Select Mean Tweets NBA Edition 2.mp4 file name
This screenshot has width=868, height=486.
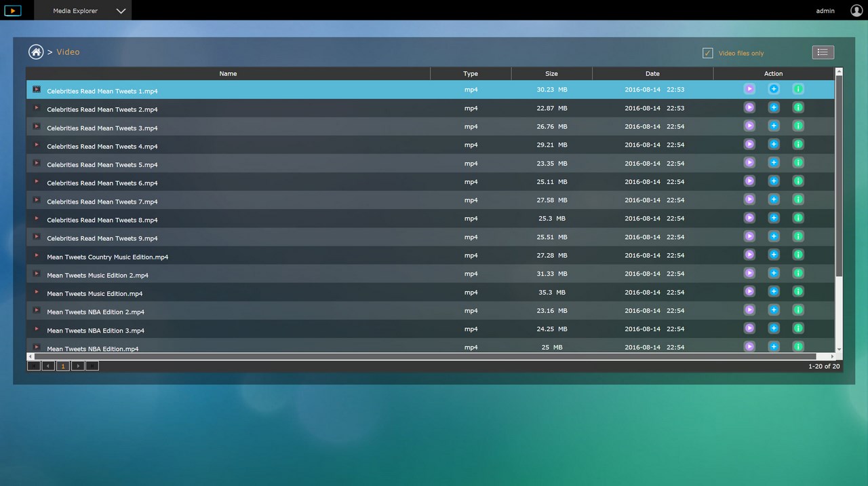[96, 312]
